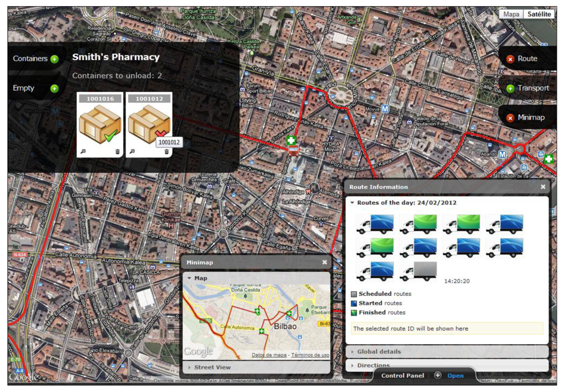The image size is (563, 392).
Task: Click the Empty label in left panel
Action: pyautogui.click(x=23, y=88)
